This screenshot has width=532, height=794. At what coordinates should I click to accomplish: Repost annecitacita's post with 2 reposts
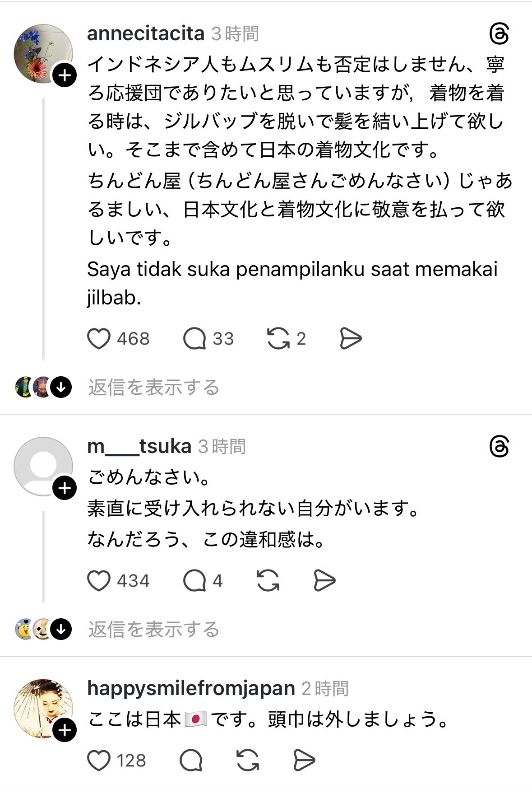click(278, 339)
